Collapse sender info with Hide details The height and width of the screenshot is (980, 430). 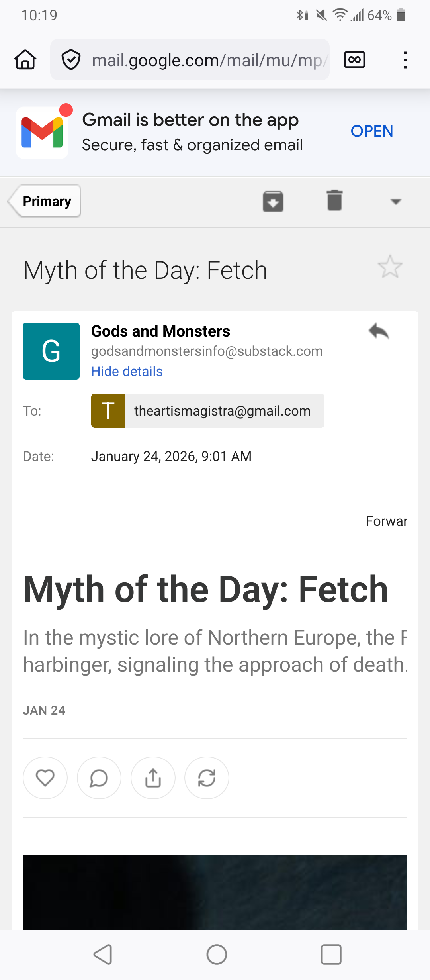click(x=127, y=371)
